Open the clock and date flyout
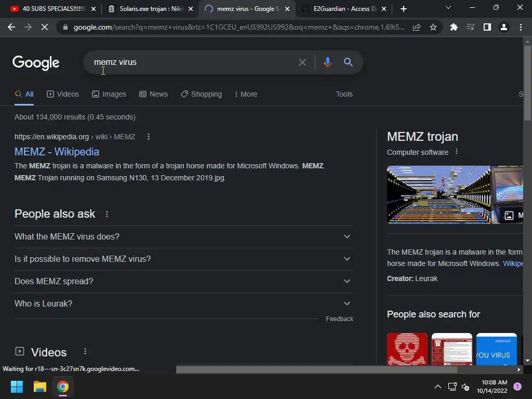Viewport: 532px width, 399px height. click(x=492, y=387)
